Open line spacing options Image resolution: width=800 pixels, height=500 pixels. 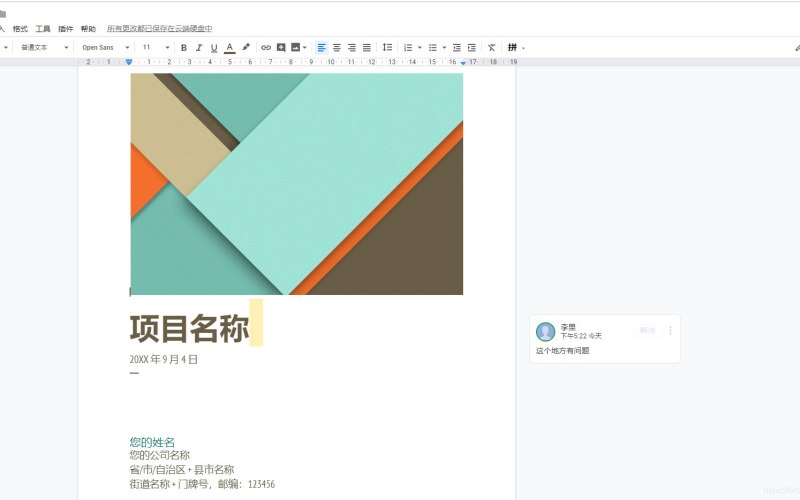click(387, 47)
